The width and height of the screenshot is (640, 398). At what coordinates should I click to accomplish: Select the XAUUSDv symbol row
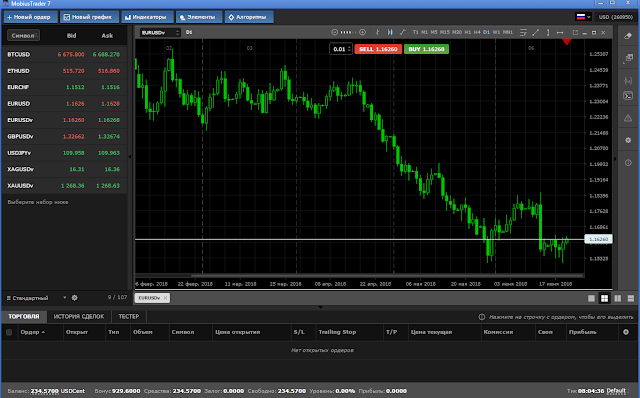coord(64,186)
